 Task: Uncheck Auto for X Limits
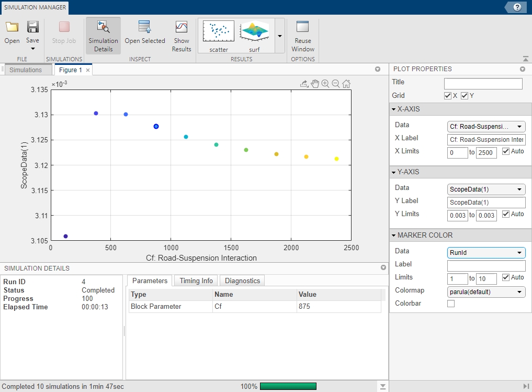point(506,151)
